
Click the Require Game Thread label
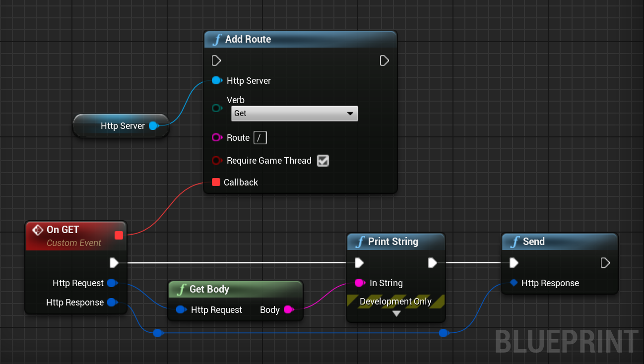click(x=269, y=161)
